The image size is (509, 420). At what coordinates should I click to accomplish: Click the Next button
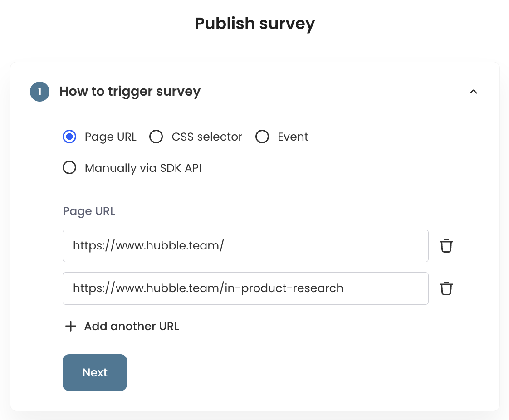pyautogui.click(x=95, y=372)
